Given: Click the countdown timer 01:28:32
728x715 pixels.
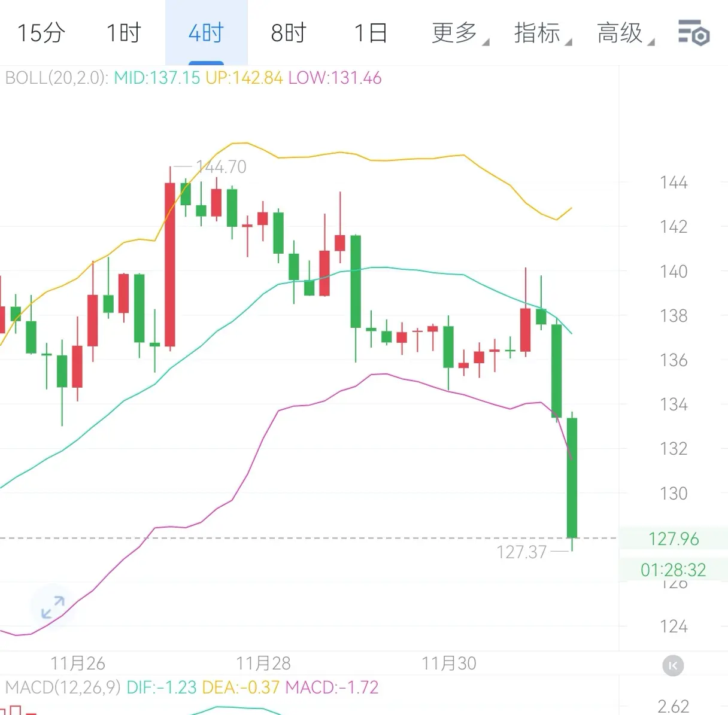Looking at the screenshot, I should [674, 570].
